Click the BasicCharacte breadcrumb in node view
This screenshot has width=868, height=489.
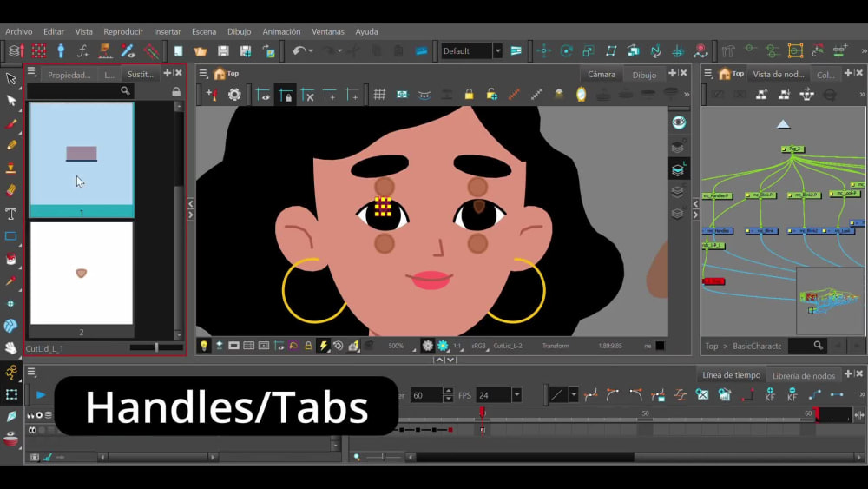coord(757,346)
